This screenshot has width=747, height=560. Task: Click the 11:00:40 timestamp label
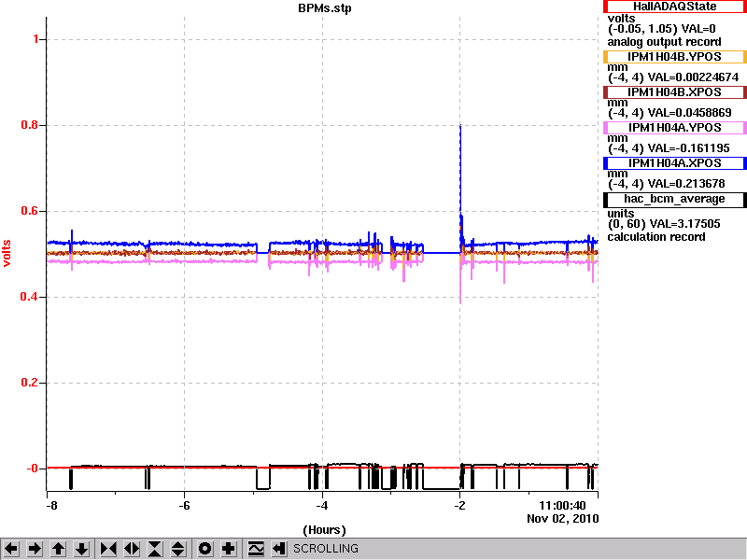[x=562, y=506]
